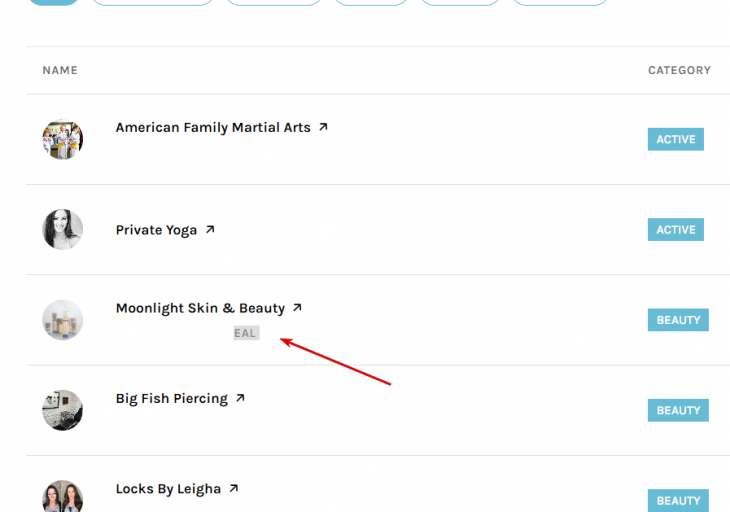Click Moonlight Skin & Beauty product thumbnail
Screen dimensions: 730x512
(62, 320)
